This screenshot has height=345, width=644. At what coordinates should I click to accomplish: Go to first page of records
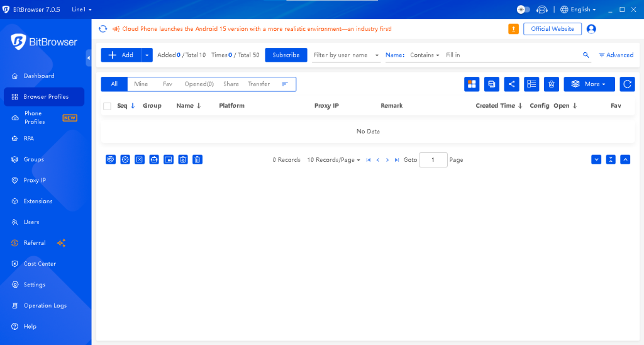click(369, 160)
